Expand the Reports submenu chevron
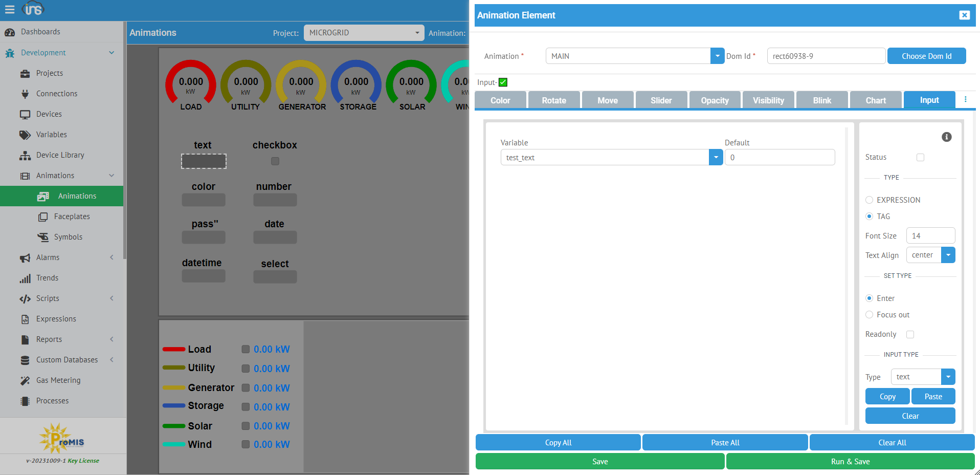980x475 pixels. (x=112, y=339)
